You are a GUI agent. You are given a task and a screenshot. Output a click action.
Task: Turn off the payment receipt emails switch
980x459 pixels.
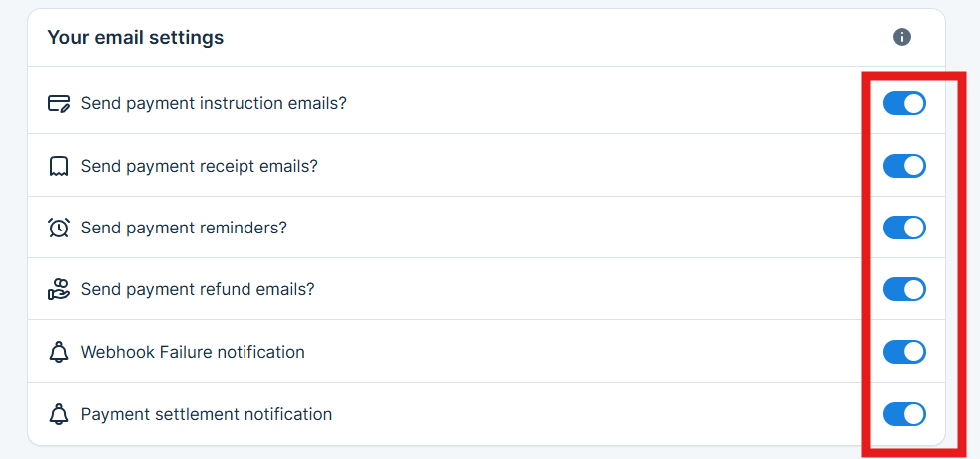point(904,166)
